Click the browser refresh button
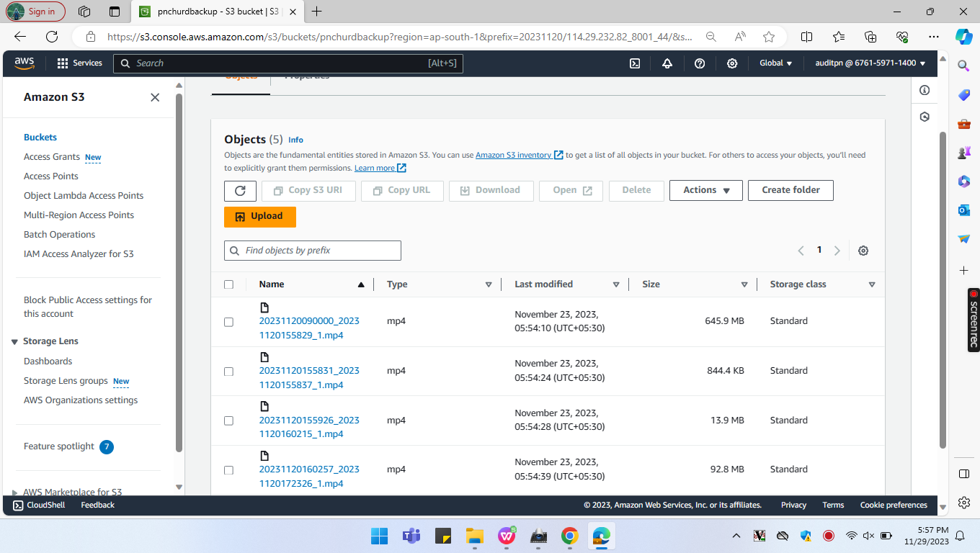This screenshot has height=553, width=980. (52, 37)
